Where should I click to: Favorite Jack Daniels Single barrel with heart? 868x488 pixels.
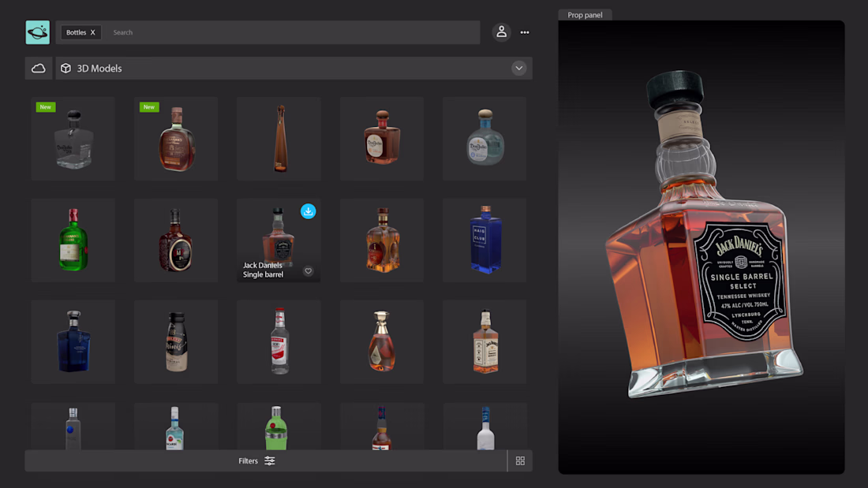(309, 271)
